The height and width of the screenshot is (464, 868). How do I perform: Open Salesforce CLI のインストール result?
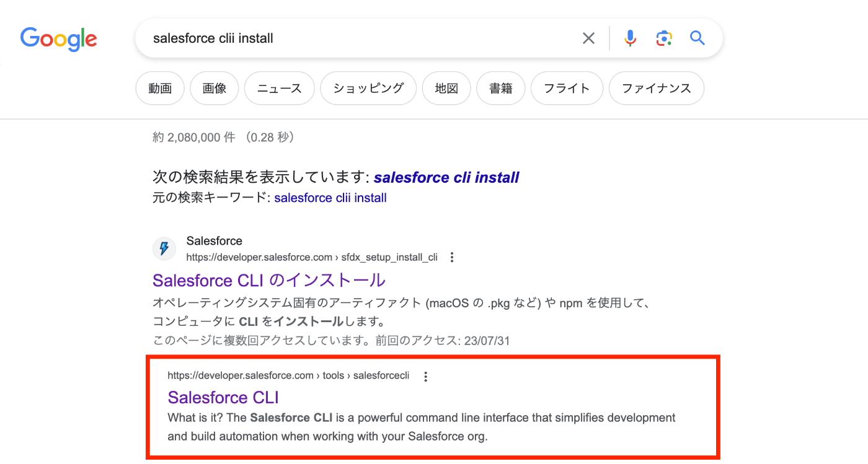269,280
